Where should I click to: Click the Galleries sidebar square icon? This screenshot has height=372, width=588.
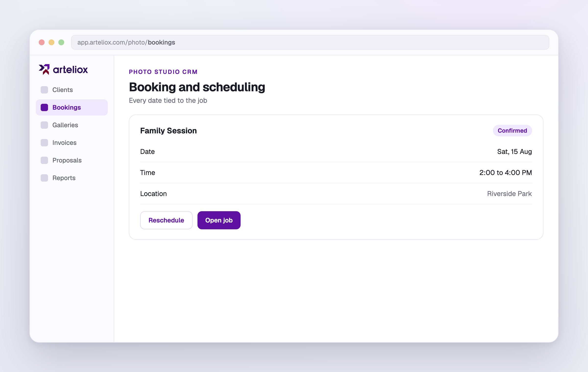coord(44,125)
